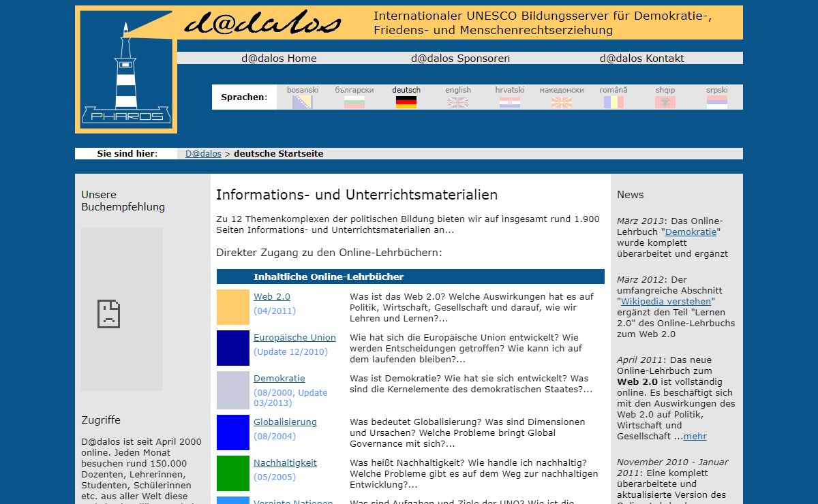Image resolution: width=818 pixels, height=504 pixels.
Task: Click the broken book recommendation image
Action: click(122, 309)
